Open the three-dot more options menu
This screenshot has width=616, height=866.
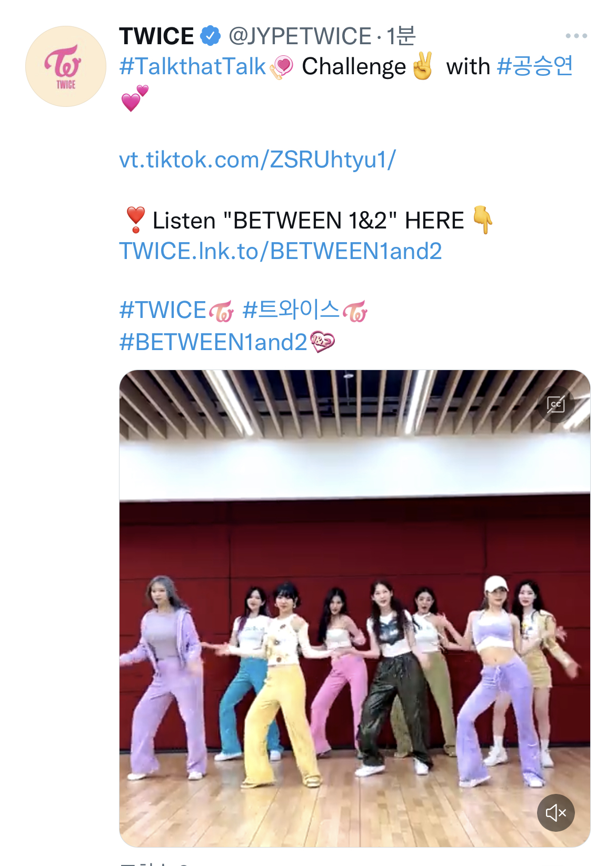pos(576,36)
